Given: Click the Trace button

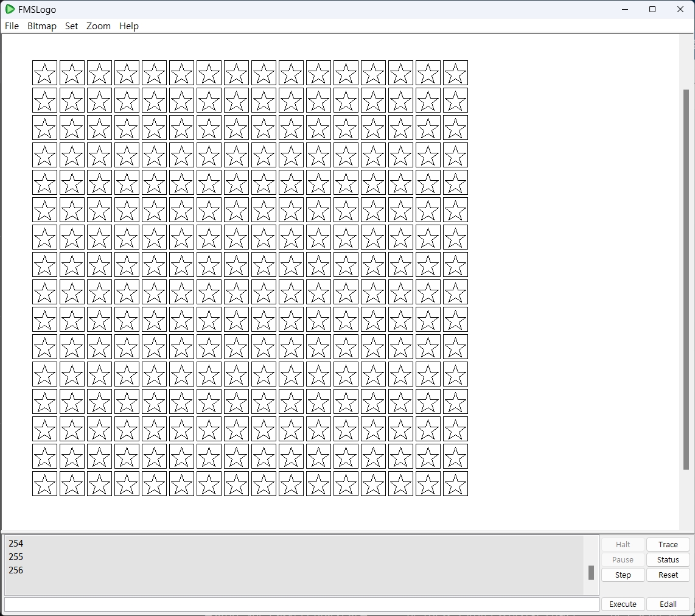Looking at the screenshot, I should [668, 545].
